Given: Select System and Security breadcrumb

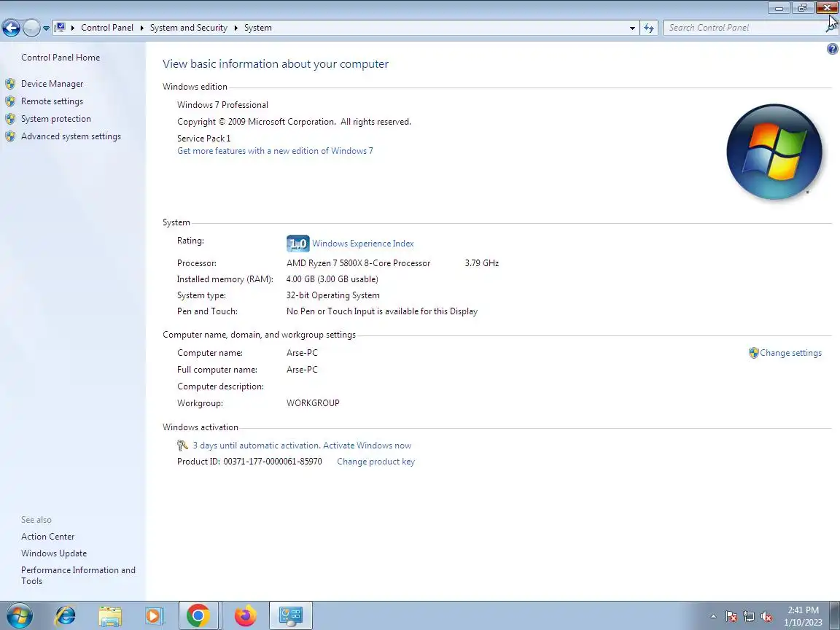Looking at the screenshot, I should (x=189, y=28).
